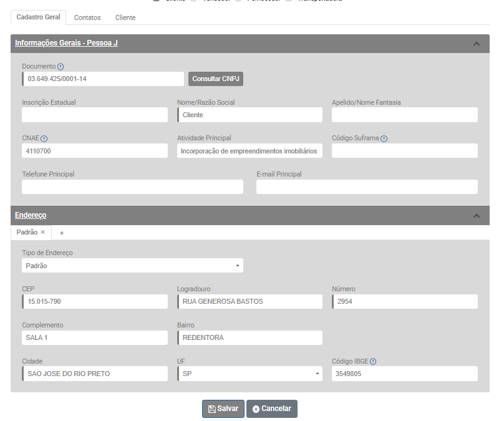Click the Inscrição Estadual field
504x421 pixels.
coord(95,115)
